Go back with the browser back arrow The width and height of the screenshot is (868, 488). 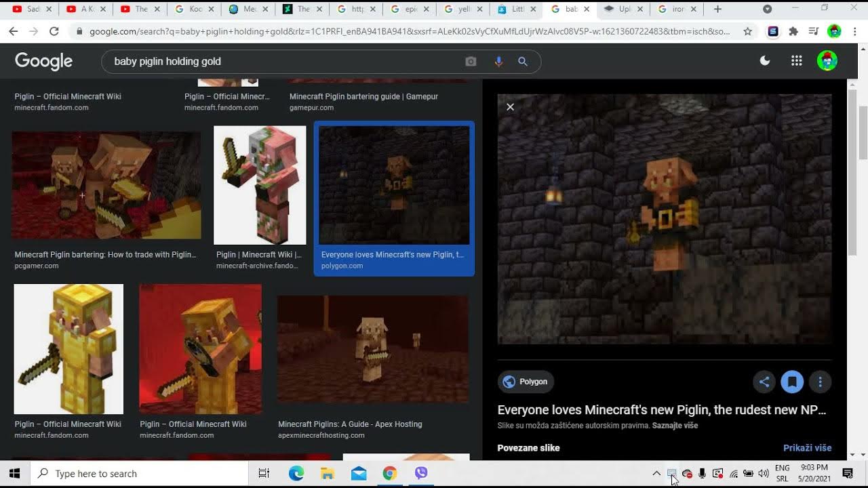tap(13, 31)
